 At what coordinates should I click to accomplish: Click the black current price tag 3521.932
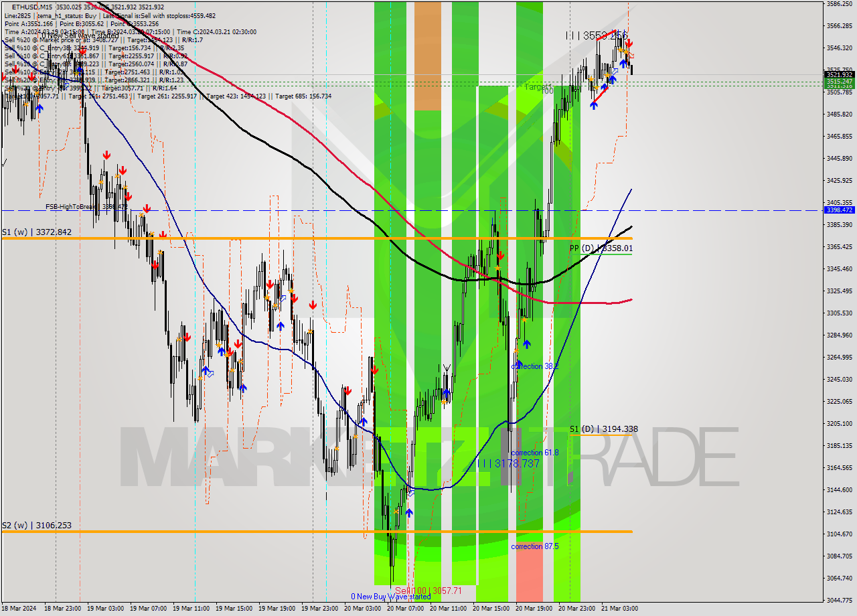(839, 75)
